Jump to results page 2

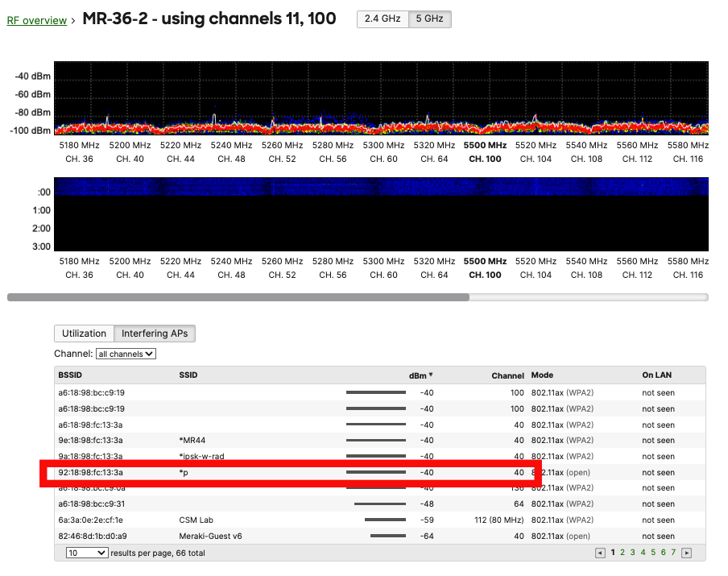click(623, 553)
